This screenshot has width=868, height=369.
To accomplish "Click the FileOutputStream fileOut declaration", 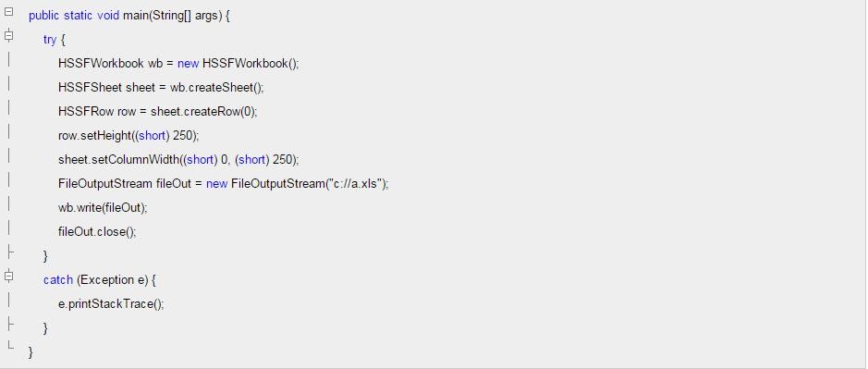I will pos(224,183).
